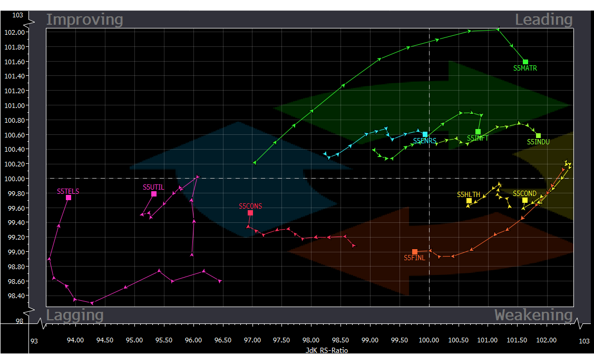The height and width of the screenshot is (364, 594).
Task: Click the S5TELS label text
Action: coord(68,191)
